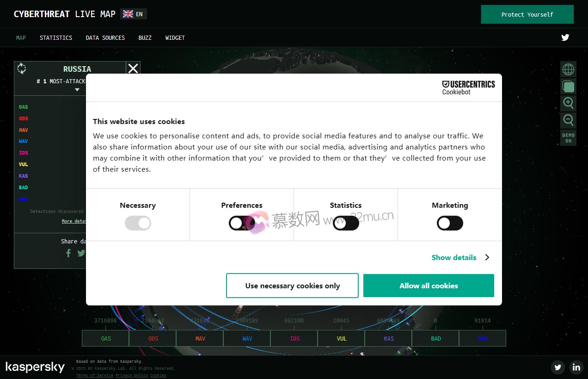Expand the most-attacked country chevron
The width and height of the screenshot is (588, 379).
click(77, 89)
